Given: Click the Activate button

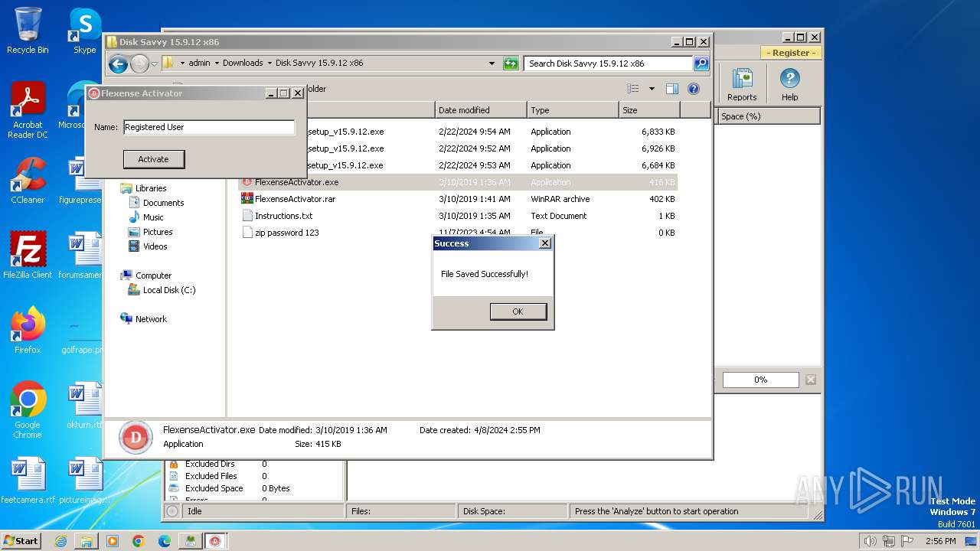Looking at the screenshot, I should 153,159.
